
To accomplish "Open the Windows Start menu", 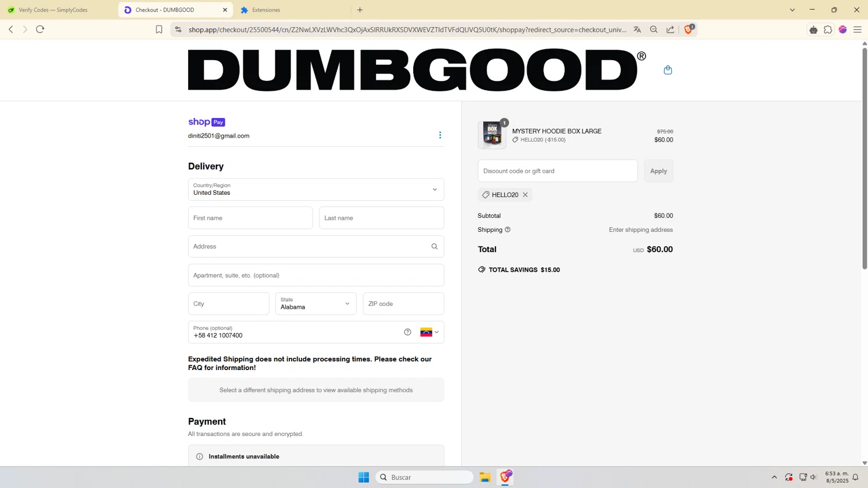I will (363, 477).
